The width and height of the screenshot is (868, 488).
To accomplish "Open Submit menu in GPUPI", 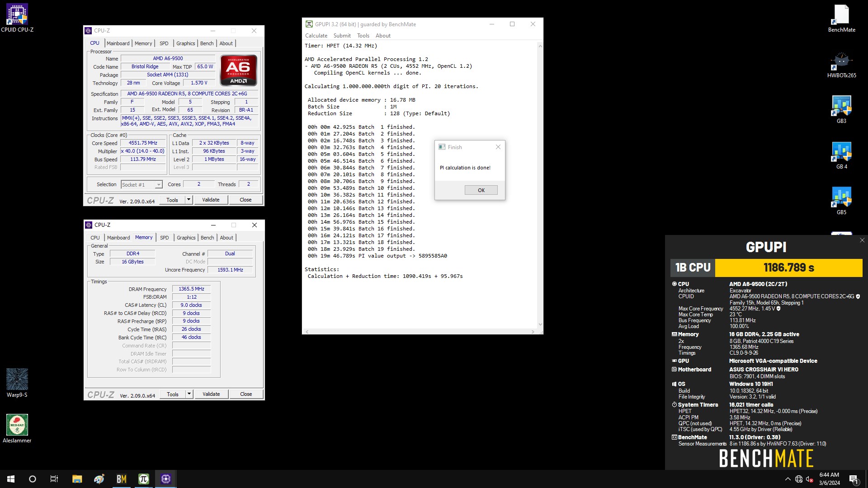I will pos(342,36).
